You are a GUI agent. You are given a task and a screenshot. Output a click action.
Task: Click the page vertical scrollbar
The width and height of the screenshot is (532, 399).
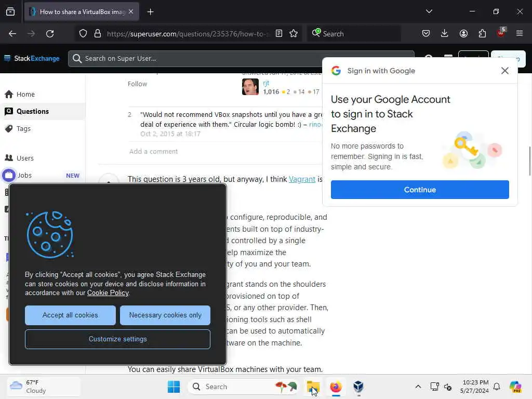point(529,161)
